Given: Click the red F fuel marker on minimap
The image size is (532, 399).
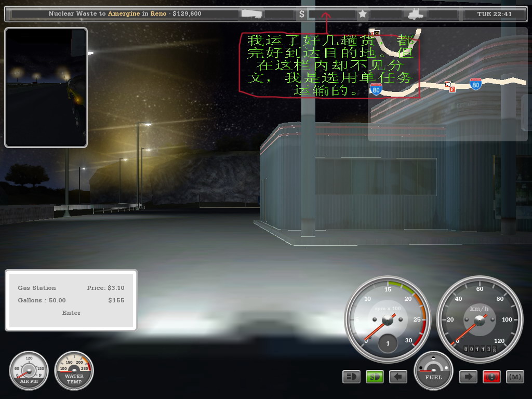Looking at the screenshot, I should (452, 89).
